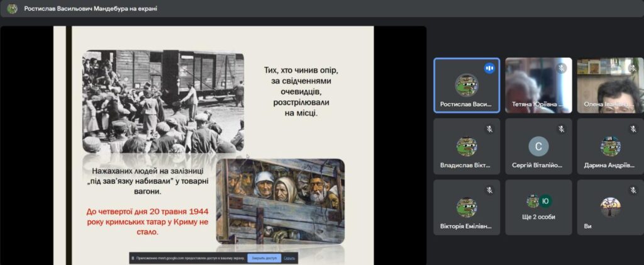Click the presenter avatar in the top bar
This screenshot has height=265, width=644.
(x=12, y=9)
